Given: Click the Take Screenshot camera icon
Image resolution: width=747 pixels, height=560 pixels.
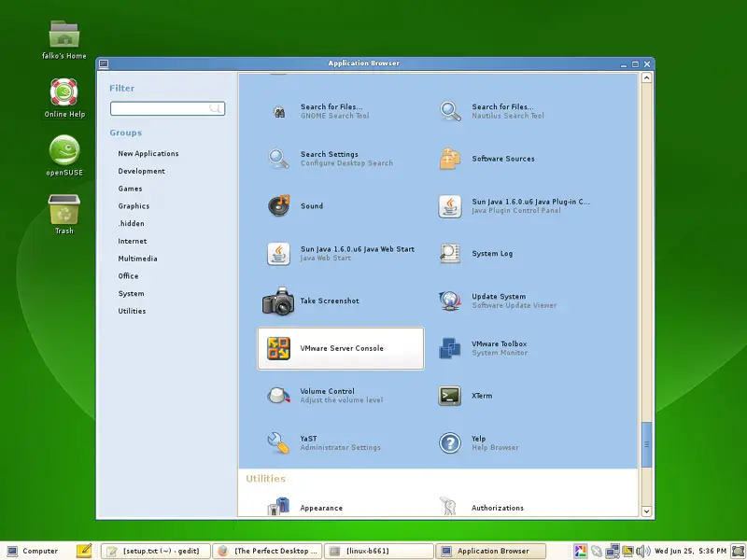Looking at the screenshot, I should 278,301.
